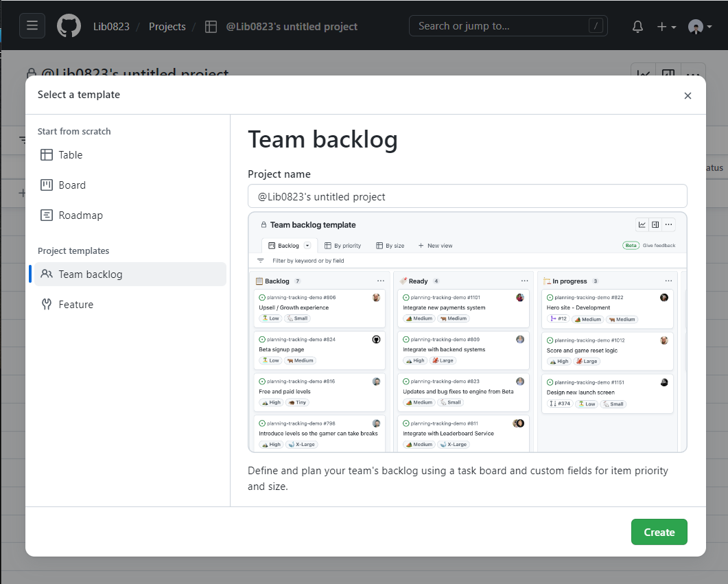Viewport: 728px width, 584px height.
Task: Click the filter icon in preview
Action: pyautogui.click(x=261, y=261)
